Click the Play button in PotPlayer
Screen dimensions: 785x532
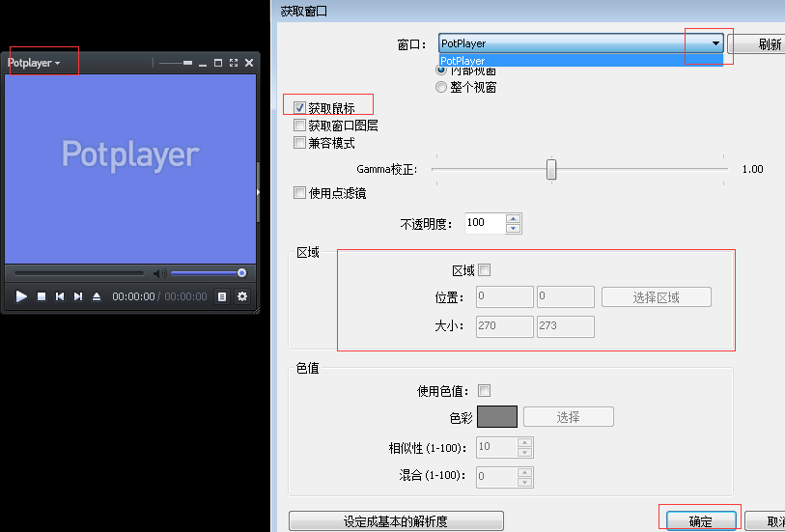[21, 296]
